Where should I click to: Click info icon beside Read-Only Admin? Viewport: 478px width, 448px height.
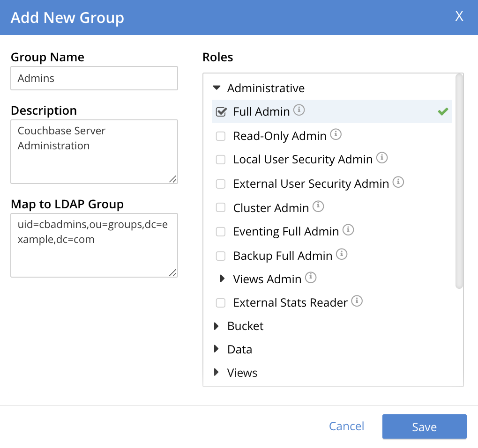coord(336,135)
